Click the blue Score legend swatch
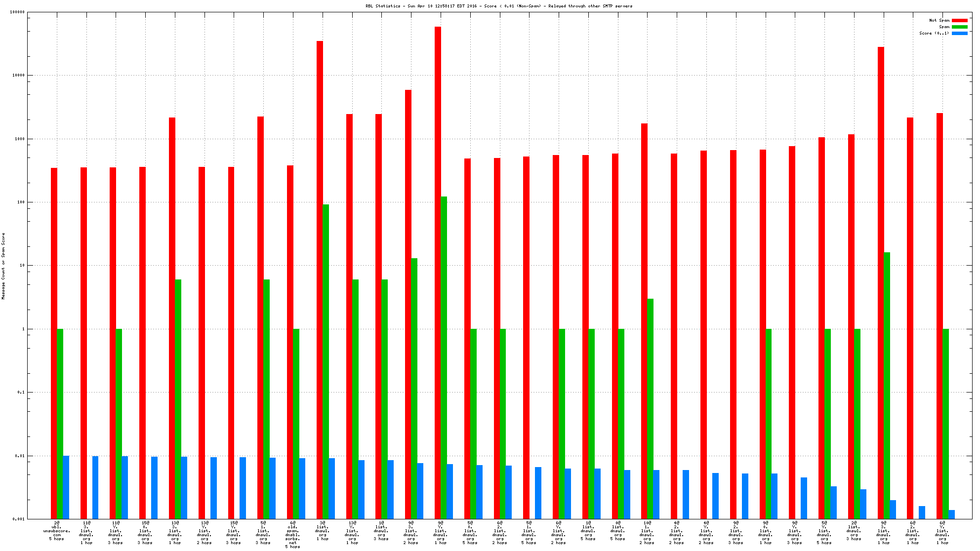The width and height of the screenshot is (980, 551). [959, 33]
